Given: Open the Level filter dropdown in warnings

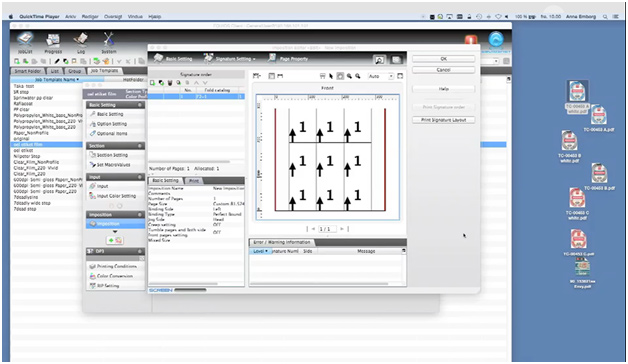Looking at the screenshot, I should (x=260, y=251).
